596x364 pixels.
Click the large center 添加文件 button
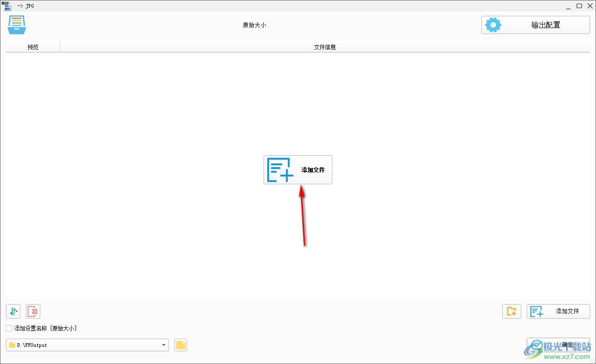[x=298, y=170]
